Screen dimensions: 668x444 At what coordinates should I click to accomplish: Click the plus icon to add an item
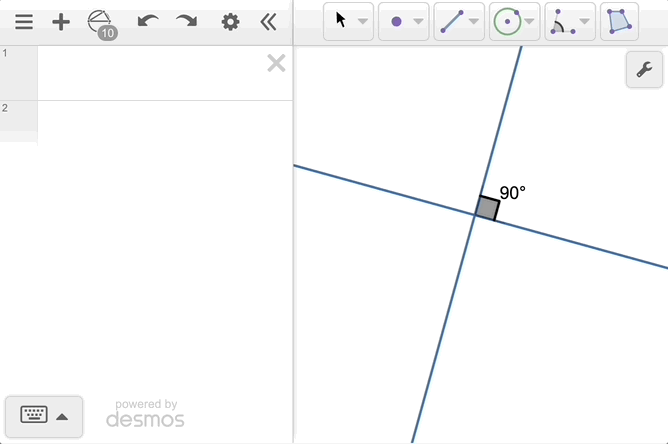(61, 22)
